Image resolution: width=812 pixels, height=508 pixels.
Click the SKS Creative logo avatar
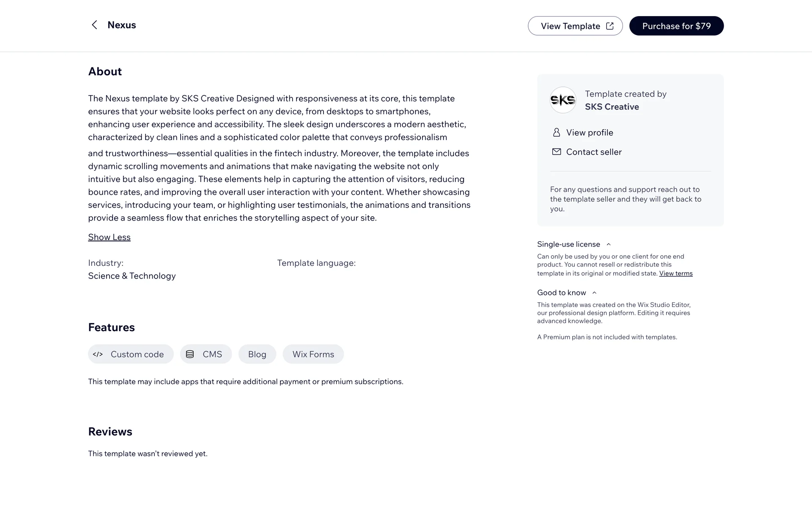pos(563,100)
